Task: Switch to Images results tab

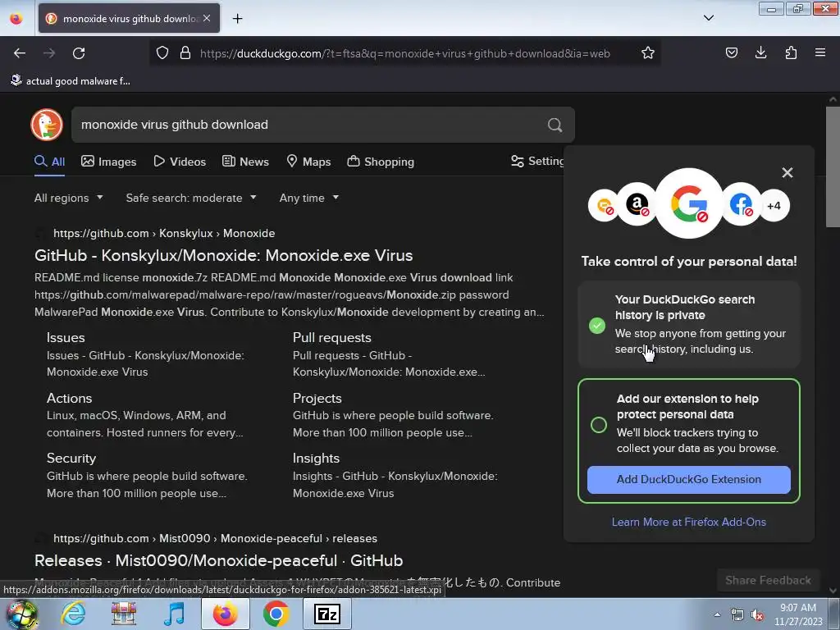Action: [x=109, y=162]
